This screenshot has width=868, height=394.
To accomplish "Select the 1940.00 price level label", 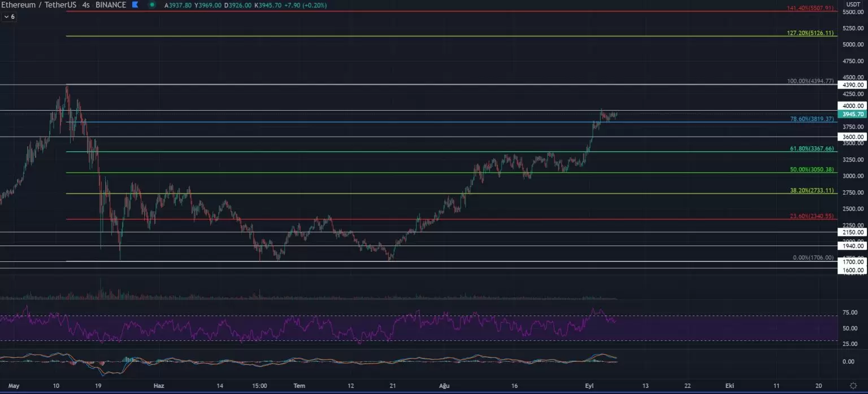I will pos(853,246).
